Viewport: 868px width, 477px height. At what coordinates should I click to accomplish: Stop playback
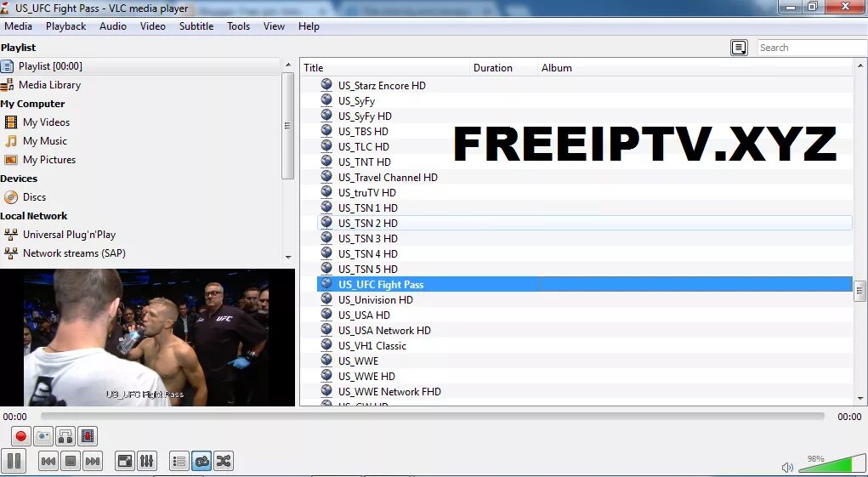71,461
